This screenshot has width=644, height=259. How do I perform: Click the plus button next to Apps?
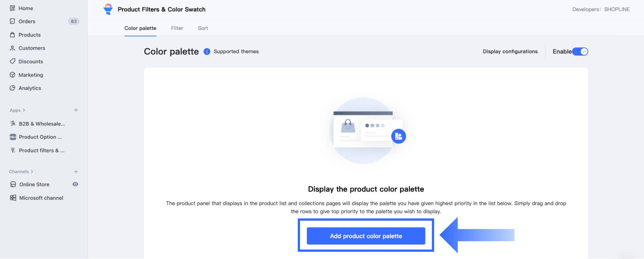coord(76,110)
